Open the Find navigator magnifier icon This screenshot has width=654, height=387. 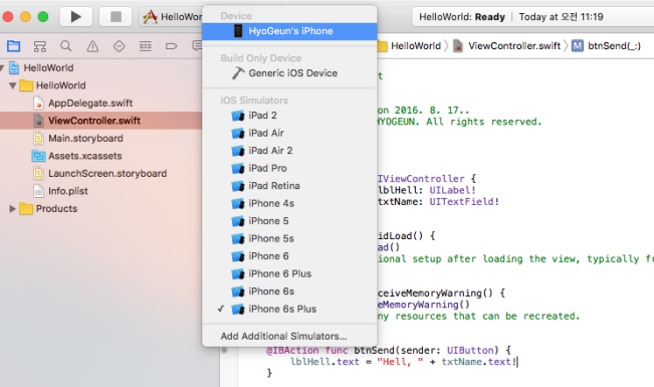(x=66, y=46)
